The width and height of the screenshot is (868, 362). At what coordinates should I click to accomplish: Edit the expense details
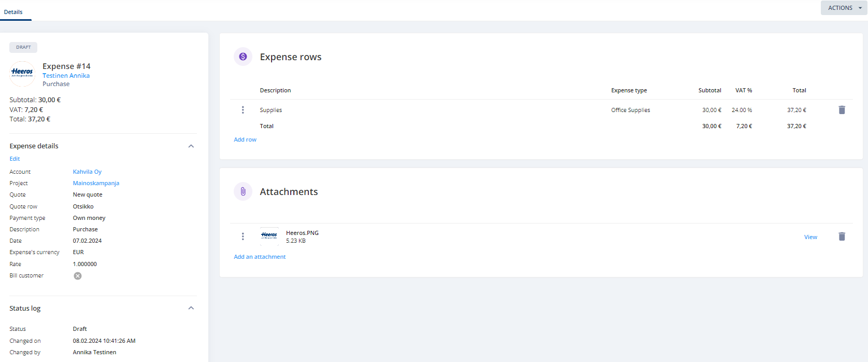(x=15, y=159)
